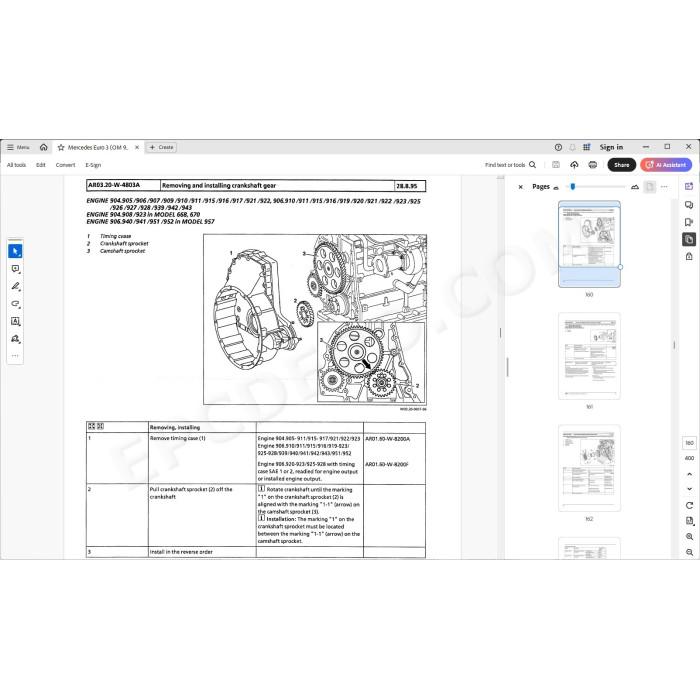Show more quick tools ellipsis
This screenshot has height=700, width=700.
[x=15, y=356]
